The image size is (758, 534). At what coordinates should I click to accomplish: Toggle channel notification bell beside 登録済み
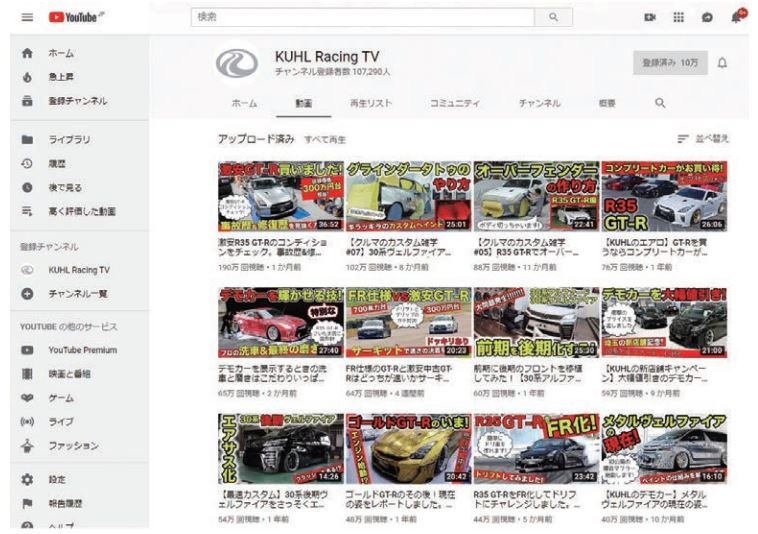tap(722, 63)
